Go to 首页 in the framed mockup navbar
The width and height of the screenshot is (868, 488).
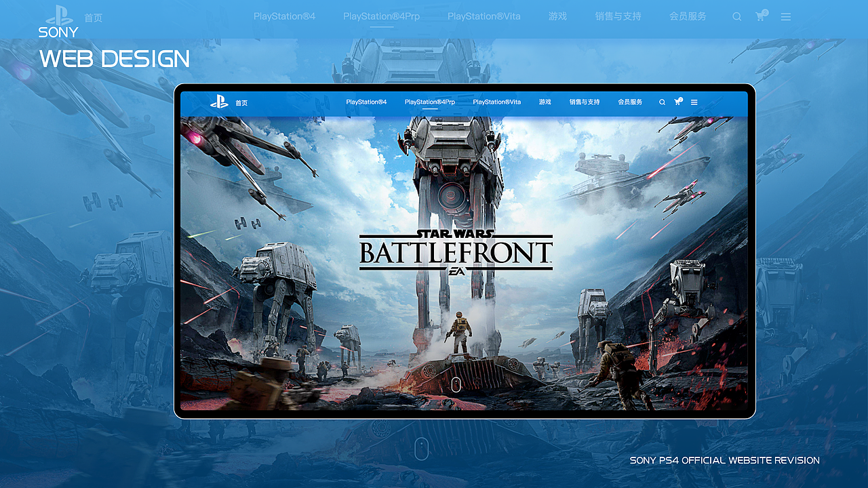[x=241, y=103]
